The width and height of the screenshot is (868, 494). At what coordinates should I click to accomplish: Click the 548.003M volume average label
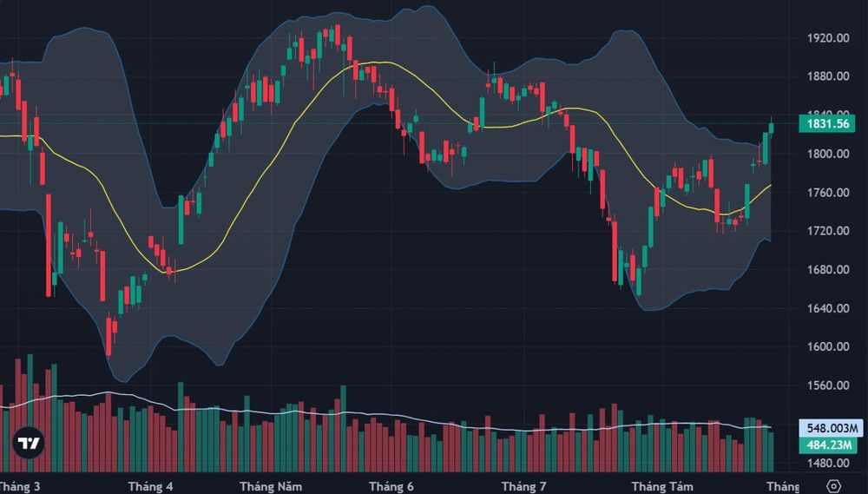point(832,428)
